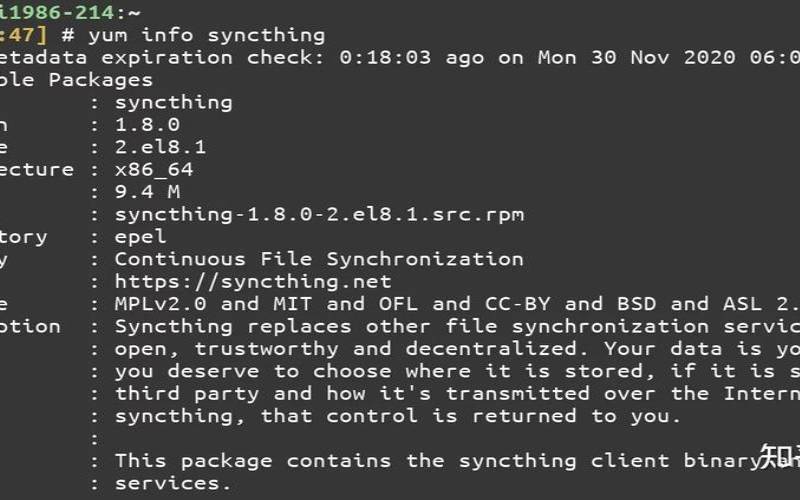Click the repository name epel

[140, 237]
